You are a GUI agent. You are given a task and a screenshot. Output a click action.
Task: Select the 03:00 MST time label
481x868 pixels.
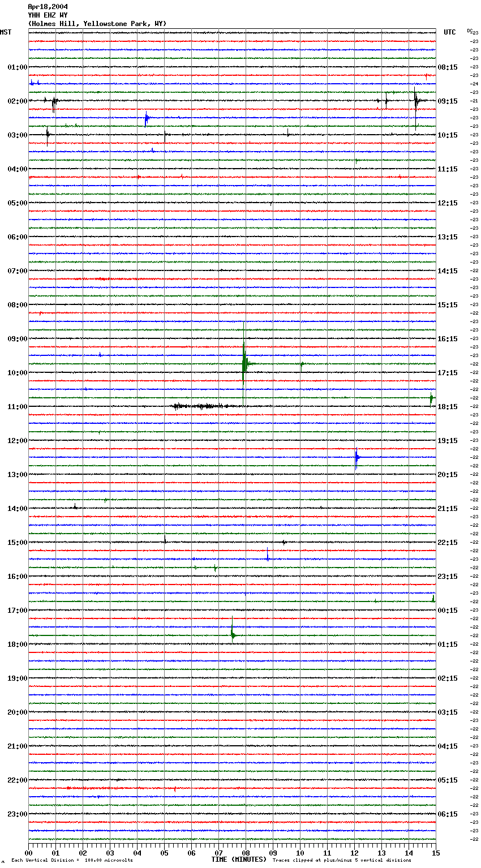(18, 135)
